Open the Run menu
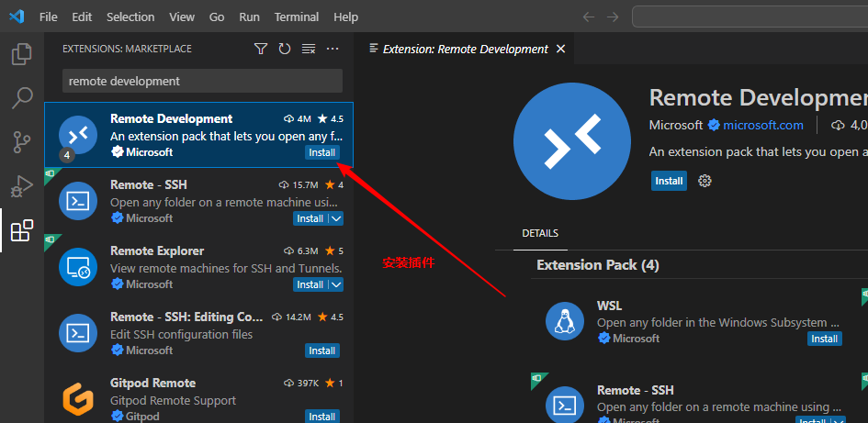The width and height of the screenshot is (868, 423). click(249, 17)
